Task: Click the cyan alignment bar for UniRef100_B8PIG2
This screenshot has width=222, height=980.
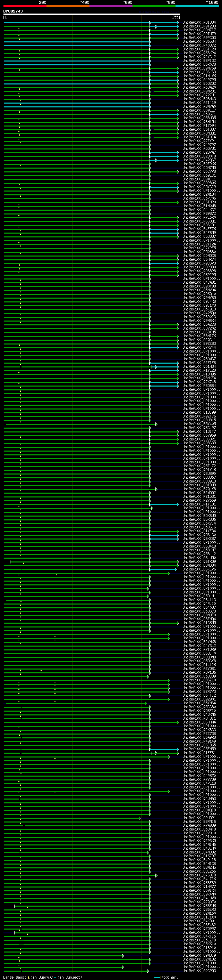Action: click(77, 61)
